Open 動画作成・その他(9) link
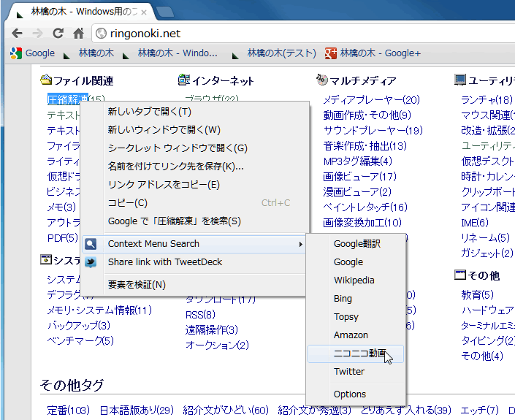Viewport: 515px width, 420px height. [x=367, y=115]
